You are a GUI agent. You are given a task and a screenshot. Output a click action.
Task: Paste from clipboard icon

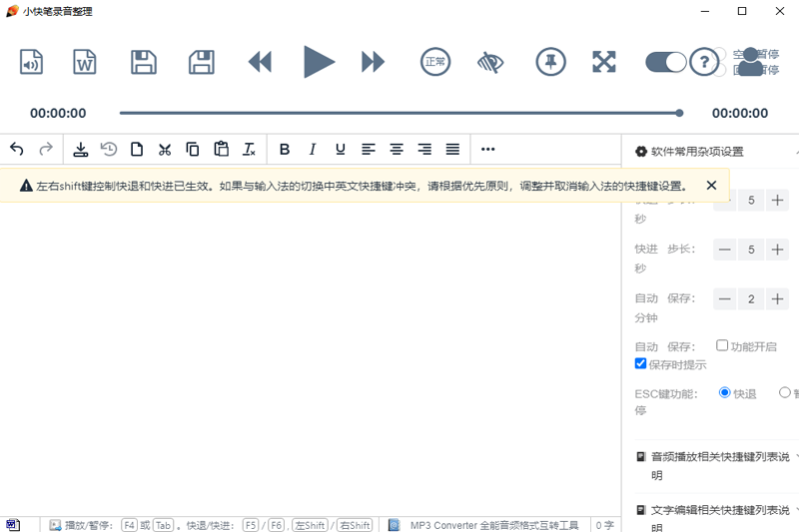coord(221,149)
